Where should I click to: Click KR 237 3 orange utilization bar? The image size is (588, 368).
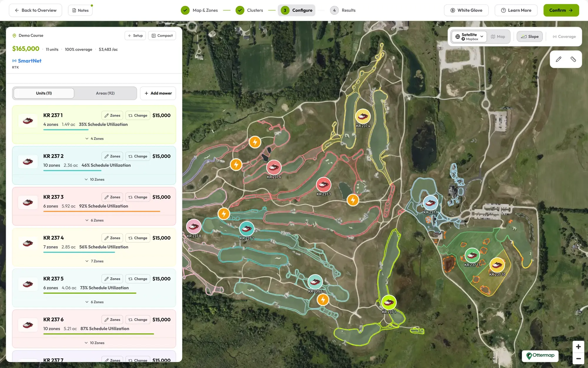[x=102, y=211]
